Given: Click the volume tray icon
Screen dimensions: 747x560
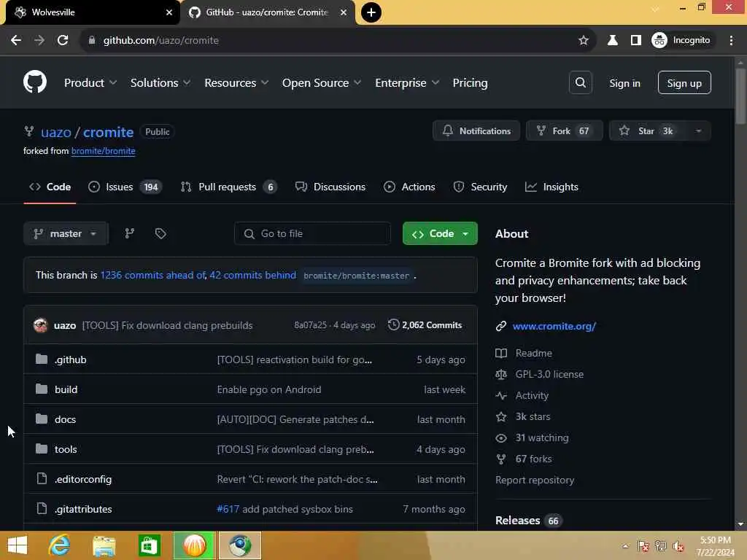Looking at the screenshot, I should [x=678, y=546].
